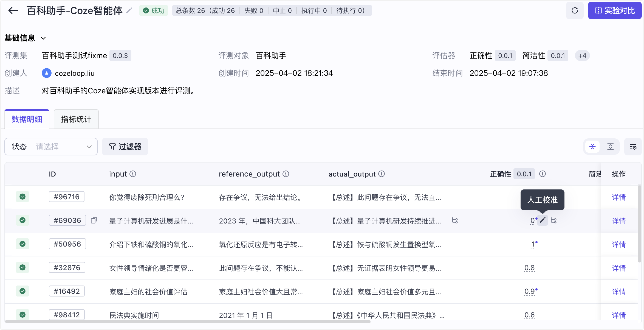Select the 数据明细 tab
The width and height of the screenshot is (644, 330).
(x=27, y=119)
